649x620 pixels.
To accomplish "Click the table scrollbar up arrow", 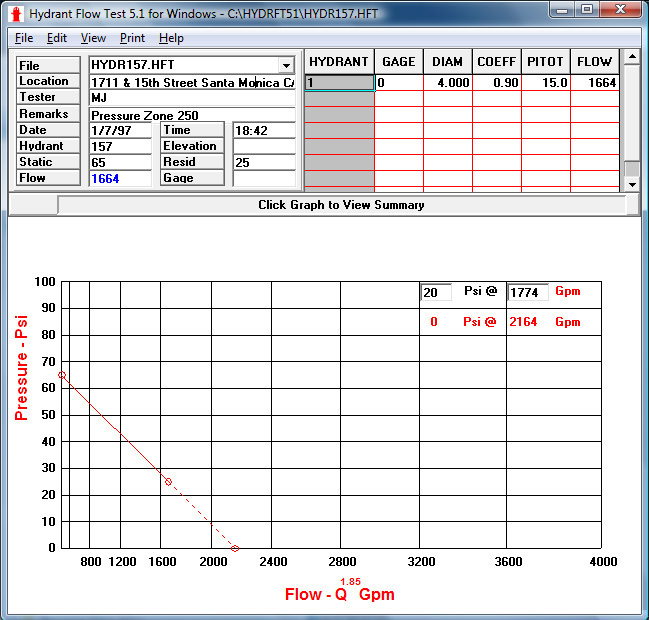I will tap(632, 57).
